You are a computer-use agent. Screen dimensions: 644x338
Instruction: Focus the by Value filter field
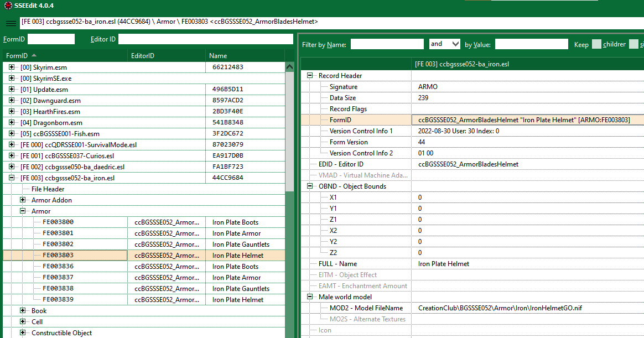click(532, 44)
